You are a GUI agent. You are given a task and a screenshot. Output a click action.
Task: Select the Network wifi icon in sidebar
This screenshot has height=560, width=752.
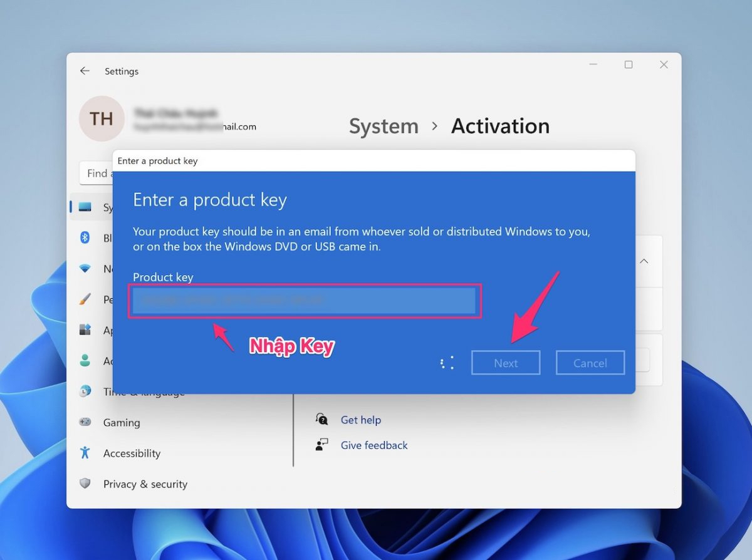tap(85, 268)
